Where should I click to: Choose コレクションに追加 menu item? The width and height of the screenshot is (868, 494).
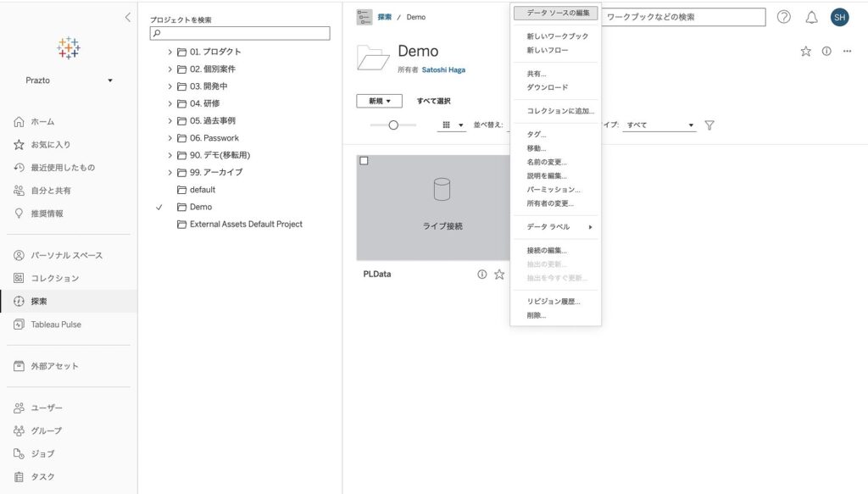pyautogui.click(x=556, y=111)
